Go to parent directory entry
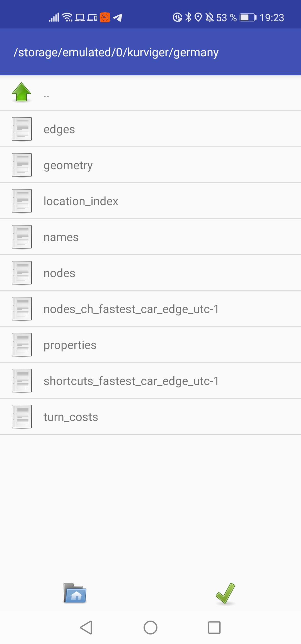301x644 pixels. 151,93
